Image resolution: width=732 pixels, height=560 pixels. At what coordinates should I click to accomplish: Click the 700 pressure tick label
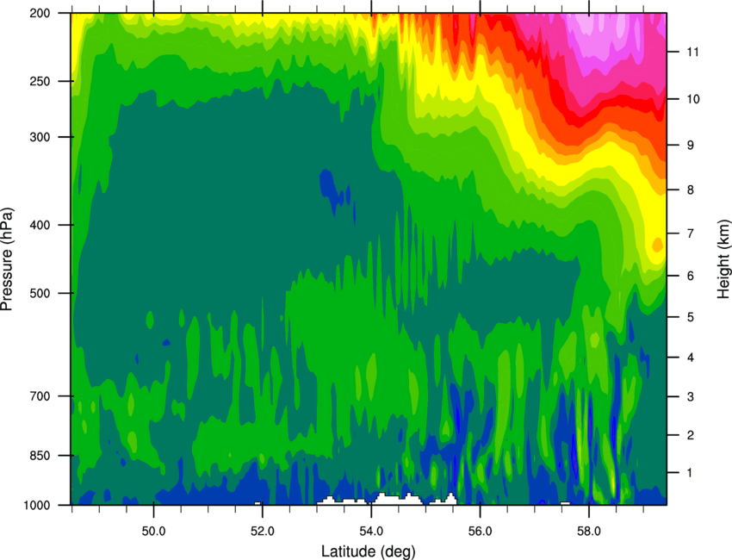point(40,396)
